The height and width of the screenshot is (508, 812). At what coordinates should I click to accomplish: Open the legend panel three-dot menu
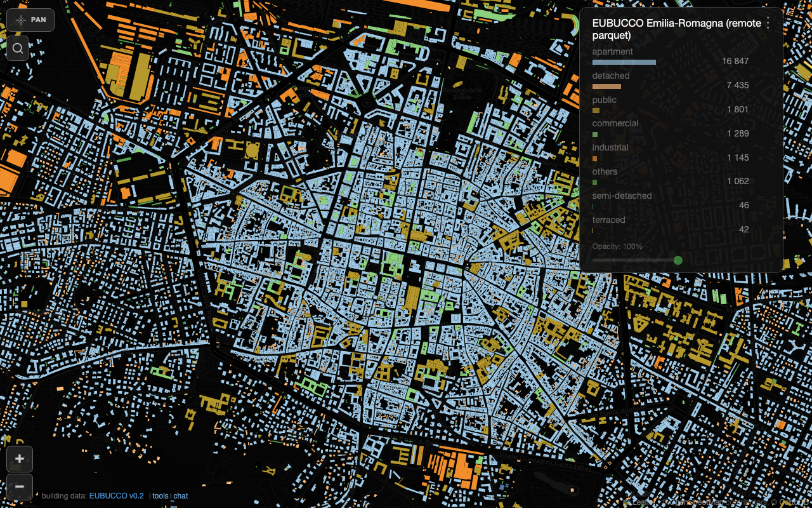768,23
